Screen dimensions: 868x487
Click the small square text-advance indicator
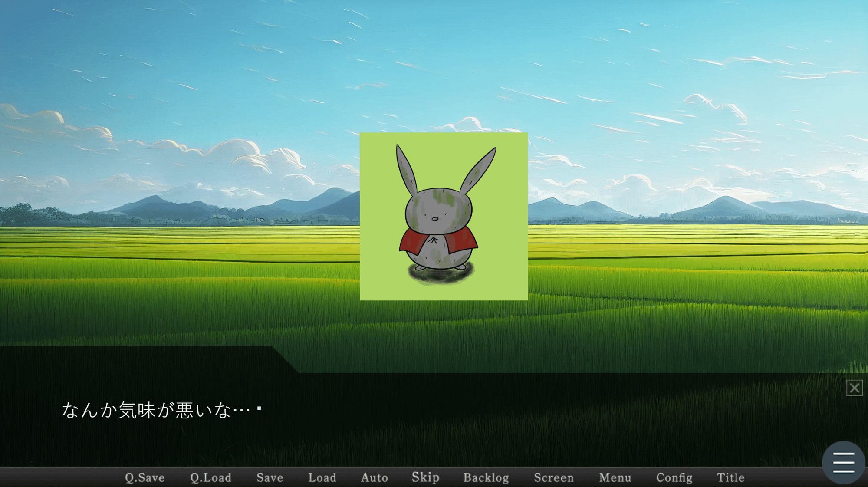point(259,408)
